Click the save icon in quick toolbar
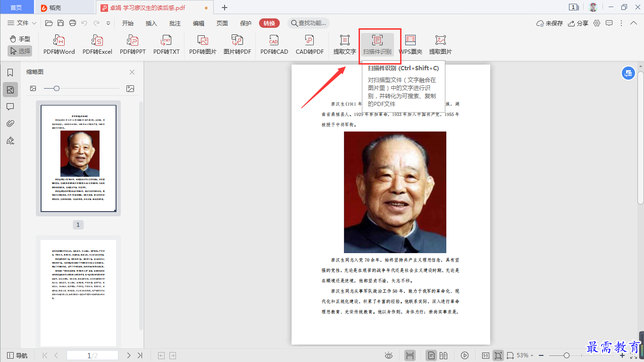This screenshot has height=362, width=644. (60, 23)
